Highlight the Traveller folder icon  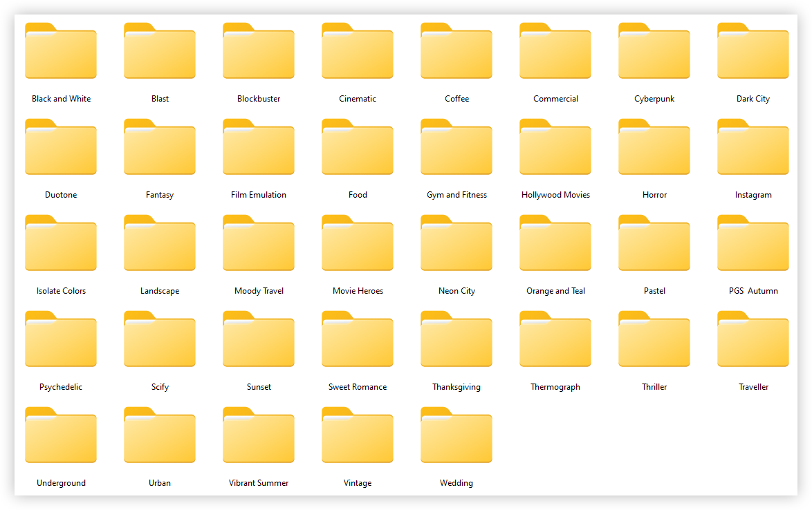753,339
